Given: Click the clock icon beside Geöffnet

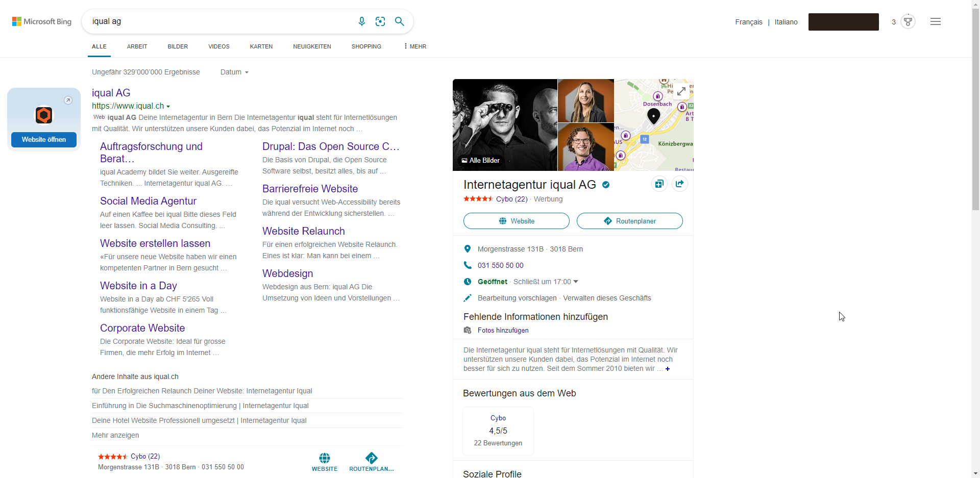Looking at the screenshot, I should click(467, 282).
